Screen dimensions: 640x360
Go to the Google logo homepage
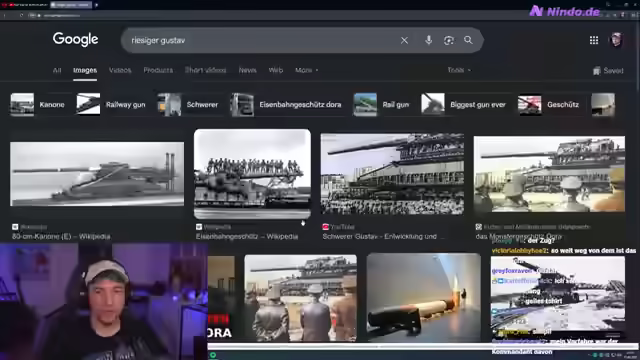pyautogui.click(x=76, y=40)
